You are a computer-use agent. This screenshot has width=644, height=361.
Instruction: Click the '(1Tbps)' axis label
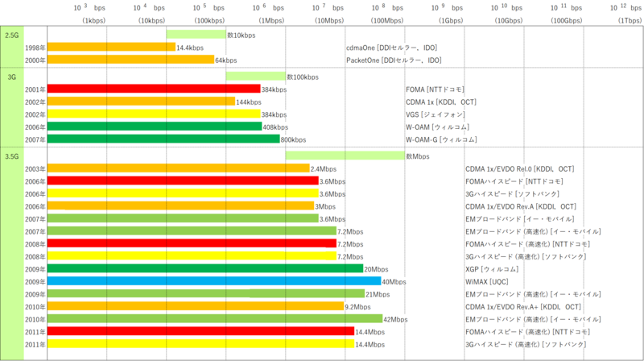pyautogui.click(x=630, y=21)
